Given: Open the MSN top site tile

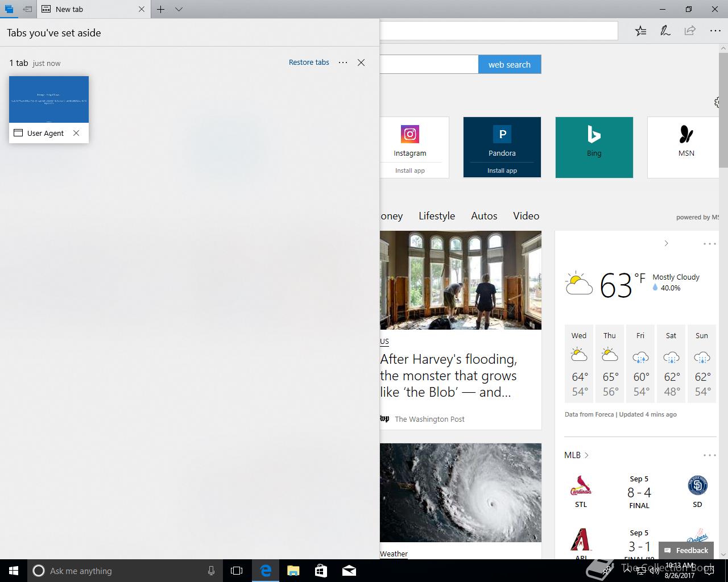Looking at the screenshot, I should point(683,147).
